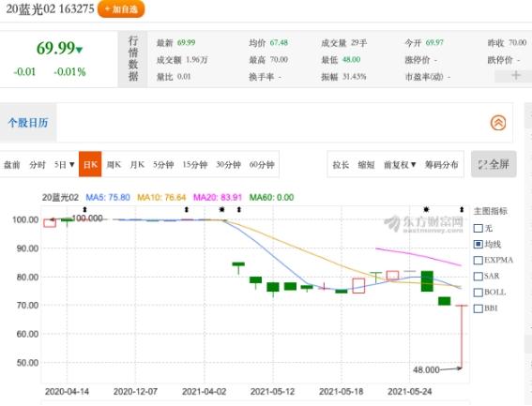
Task: Open 筹码分布 chip distribution
Action: (x=441, y=165)
